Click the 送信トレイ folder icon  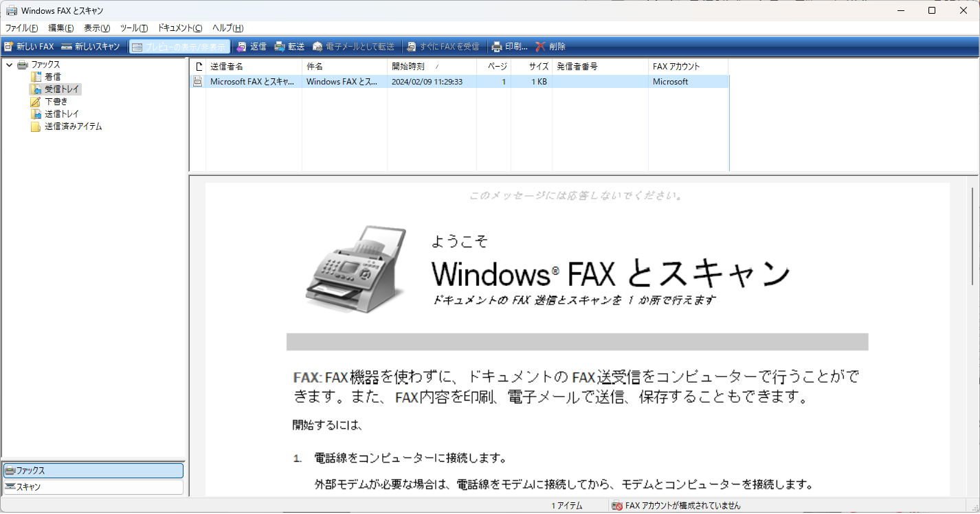pos(36,114)
